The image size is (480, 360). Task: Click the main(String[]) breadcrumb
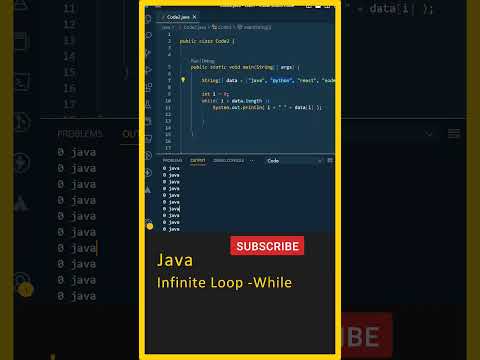pyautogui.click(x=254, y=27)
